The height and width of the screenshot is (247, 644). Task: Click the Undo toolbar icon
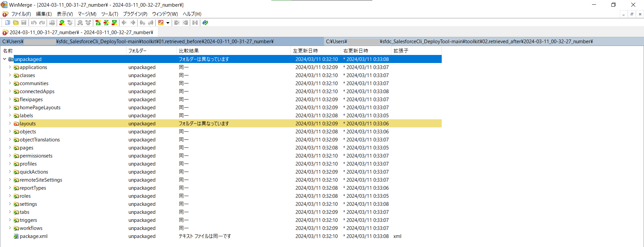coord(34,22)
